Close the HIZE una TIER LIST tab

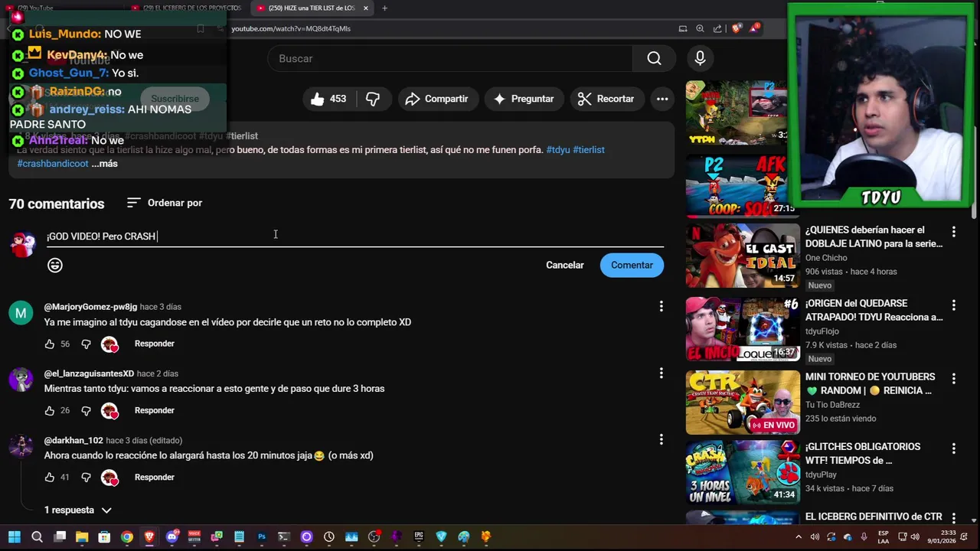tap(366, 8)
